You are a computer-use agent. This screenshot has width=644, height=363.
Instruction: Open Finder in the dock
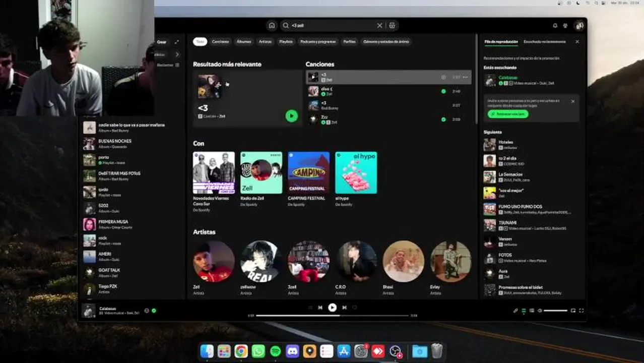coord(207,351)
